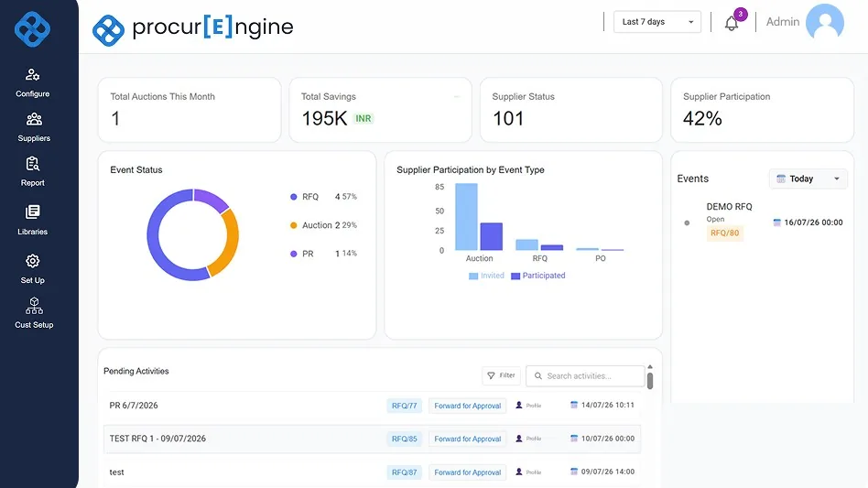The width and height of the screenshot is (868, 488).
Task: Click the procur[E]ngine header logo
Action: 192,28
